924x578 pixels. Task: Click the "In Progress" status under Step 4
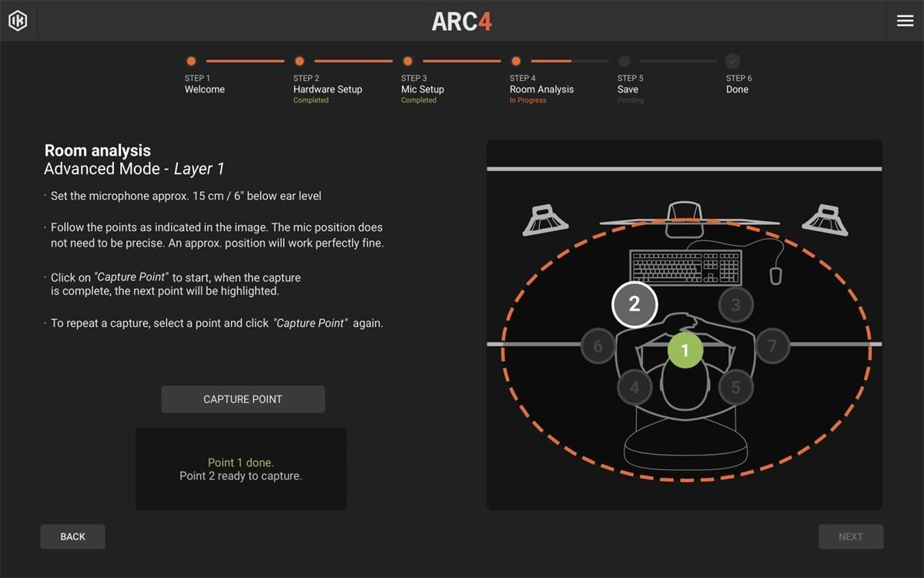[x=528, y=100]
